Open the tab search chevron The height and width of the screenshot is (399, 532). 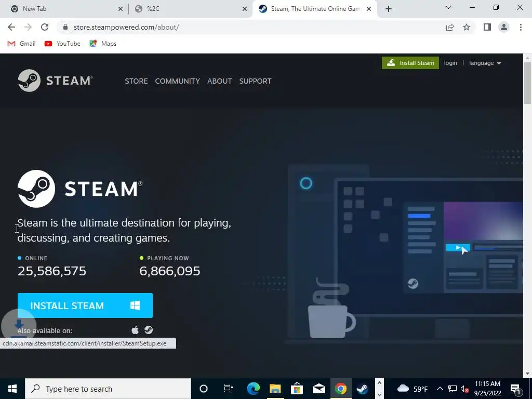[448, 7]
